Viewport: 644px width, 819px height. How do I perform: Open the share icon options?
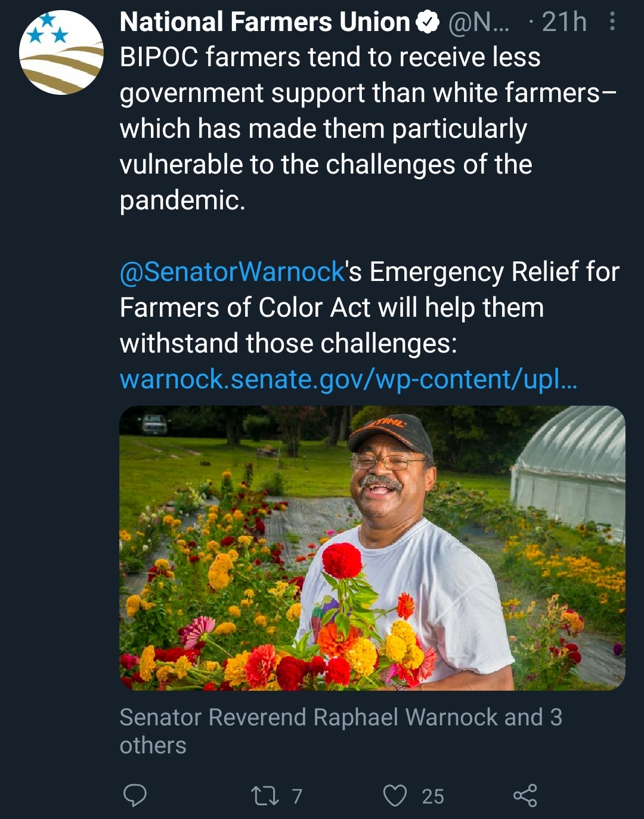[x=525, y=796]
